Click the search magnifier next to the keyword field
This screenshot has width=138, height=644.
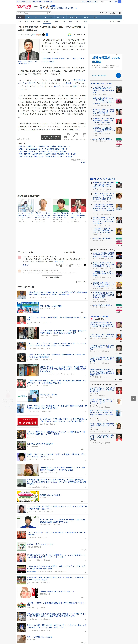(x=49, y=13)
